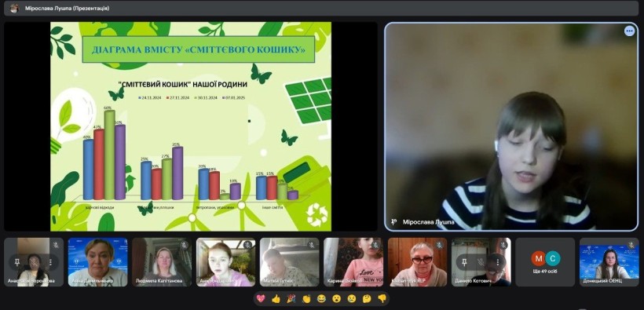Select Людмила Капітанова's video tile
The height and width of the screenshot is (310, 644).
pos(162,262)
